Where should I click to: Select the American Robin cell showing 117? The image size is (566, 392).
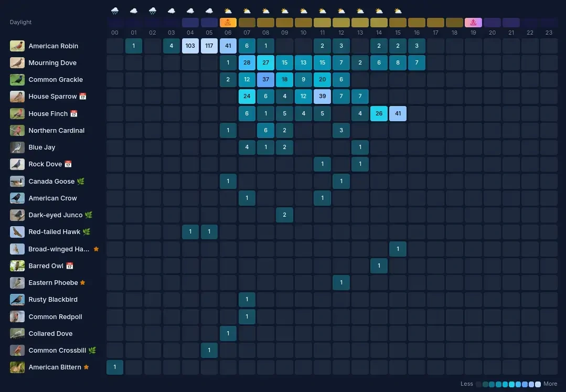pos(209,46)
